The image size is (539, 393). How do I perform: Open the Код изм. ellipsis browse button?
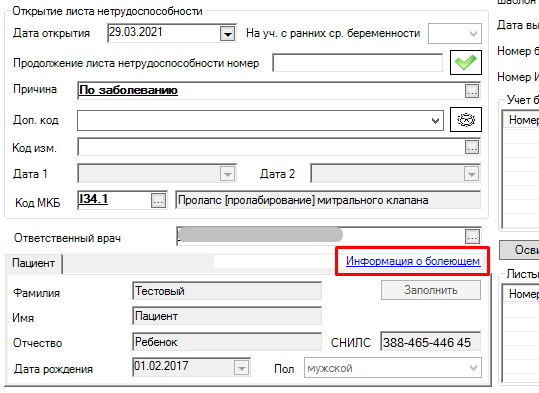click(x=472, y=147)
